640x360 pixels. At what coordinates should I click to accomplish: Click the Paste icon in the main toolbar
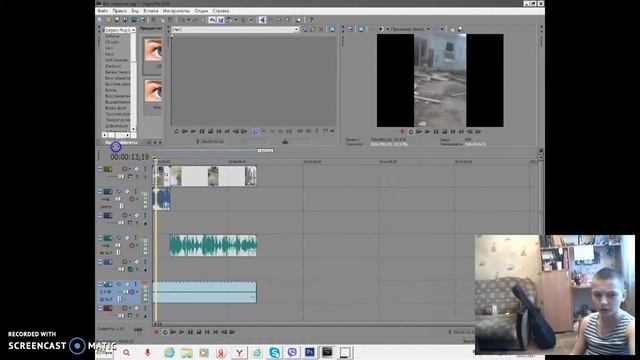[x=170, y=20]
